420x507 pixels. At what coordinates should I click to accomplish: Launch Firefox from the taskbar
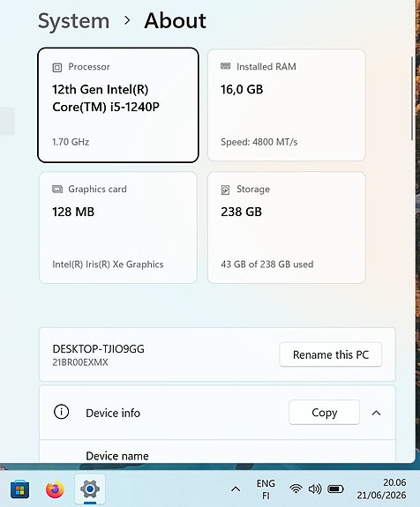pos(55,489)
